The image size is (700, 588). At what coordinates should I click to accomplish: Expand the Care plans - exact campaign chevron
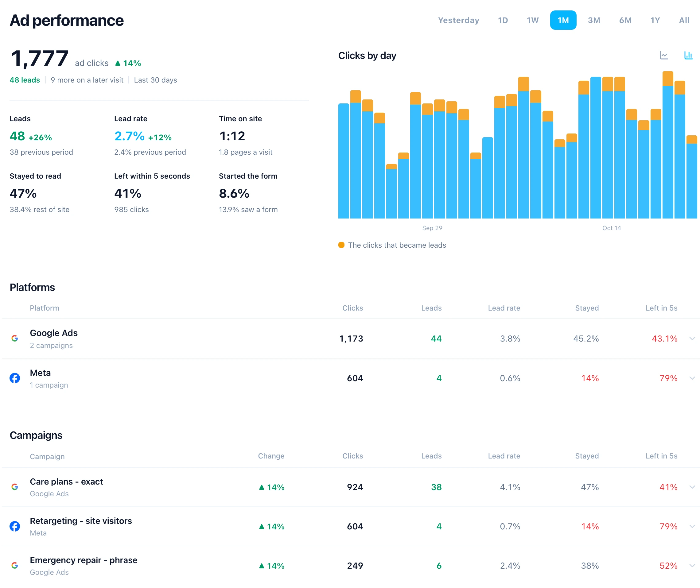click(692, 487)
